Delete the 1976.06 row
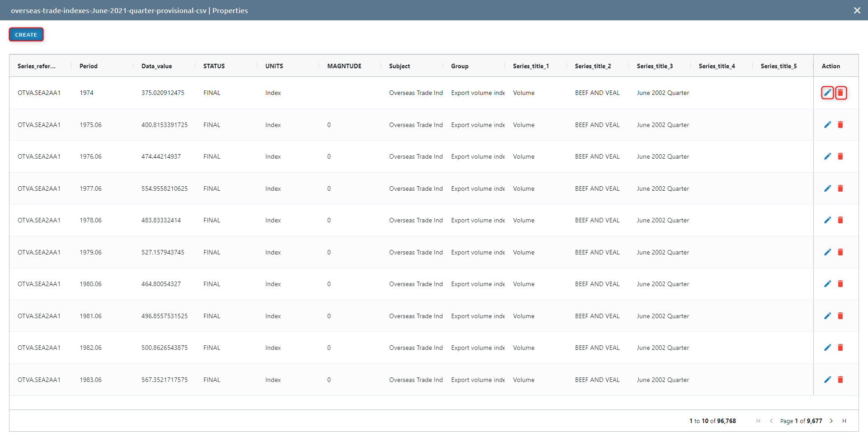Image resolution: width=868 pixels, height=438 pixels. coord(840,156)
